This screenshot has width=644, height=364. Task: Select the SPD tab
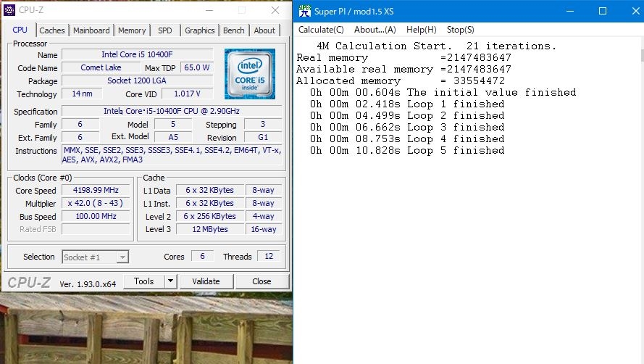[165, 30]
